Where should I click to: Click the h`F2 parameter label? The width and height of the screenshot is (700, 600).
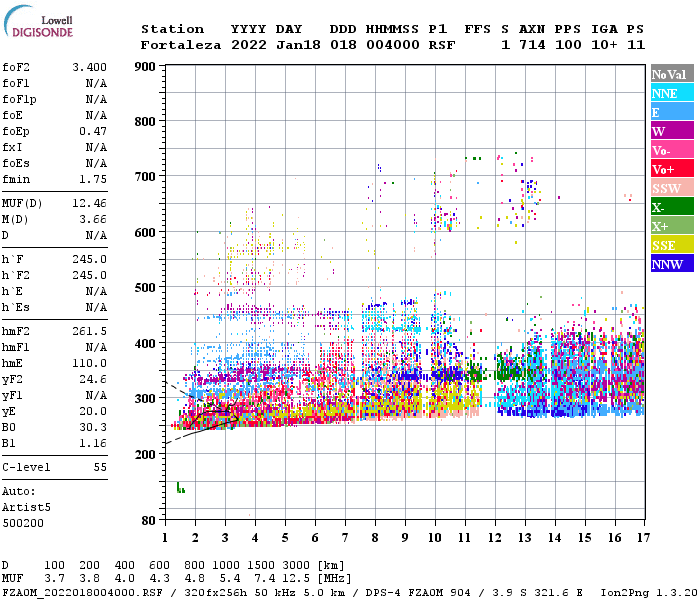coord(16,275)
